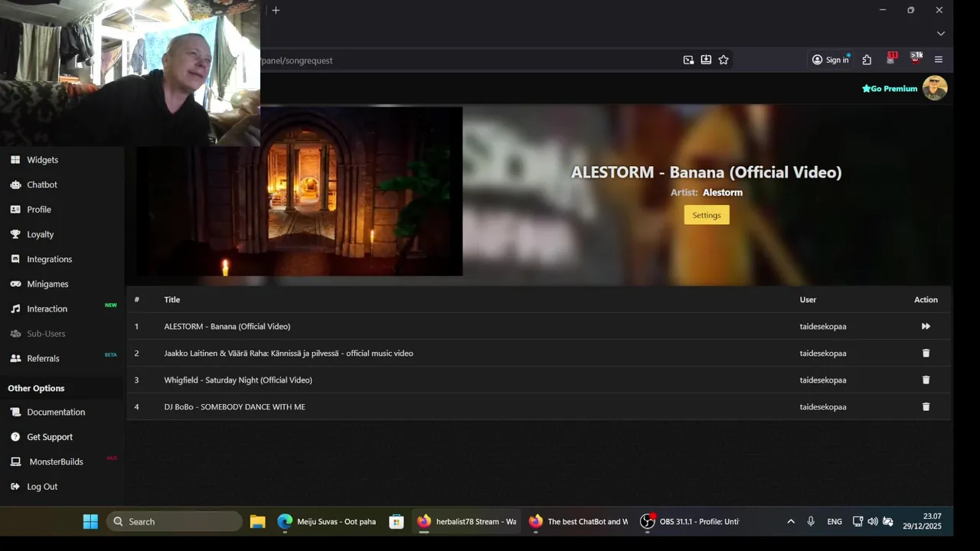Image resolution: width=980 pixels, height=551 pixels.
Task: Open the volume speaker tray icon
Action: tap(873, 521)
